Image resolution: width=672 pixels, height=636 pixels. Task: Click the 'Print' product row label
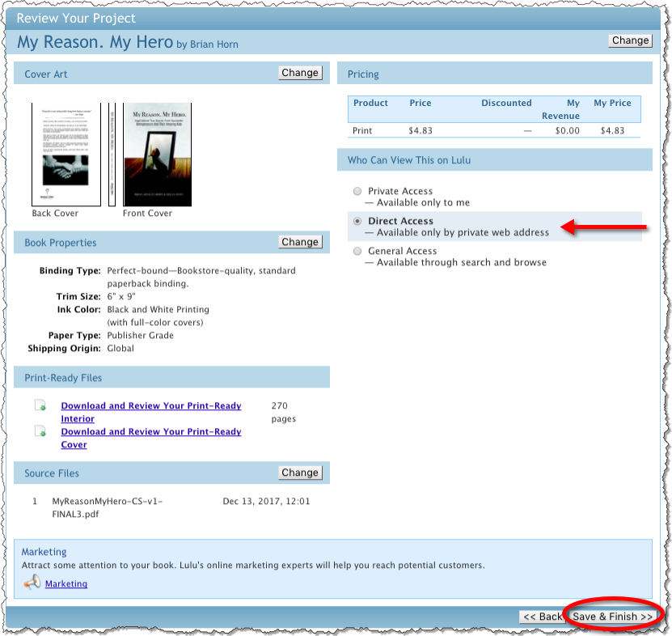tap(362, 131)
